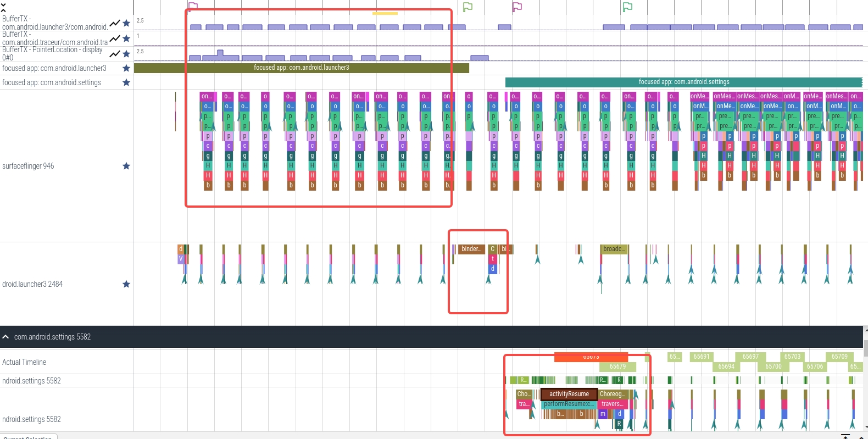Click the first 'onMe...' slice after the settings focus change in surfaceflinger
The width and height of the screenshot is (868, 439).
point(699,96)
